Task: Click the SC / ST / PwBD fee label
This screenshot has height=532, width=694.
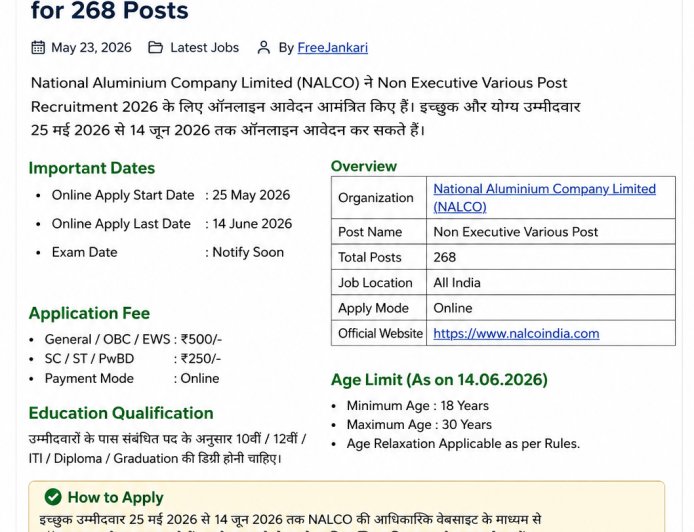Action: (89, 359)
